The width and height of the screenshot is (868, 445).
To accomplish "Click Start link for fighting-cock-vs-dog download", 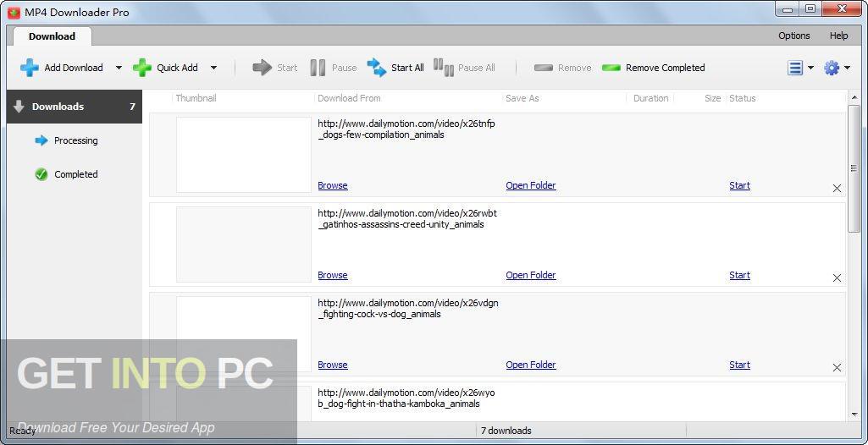I will click(x=739, y=365).
